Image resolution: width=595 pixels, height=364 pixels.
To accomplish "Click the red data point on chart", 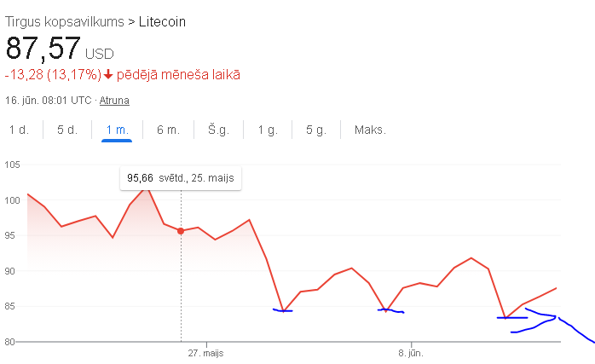I will 181,231.
